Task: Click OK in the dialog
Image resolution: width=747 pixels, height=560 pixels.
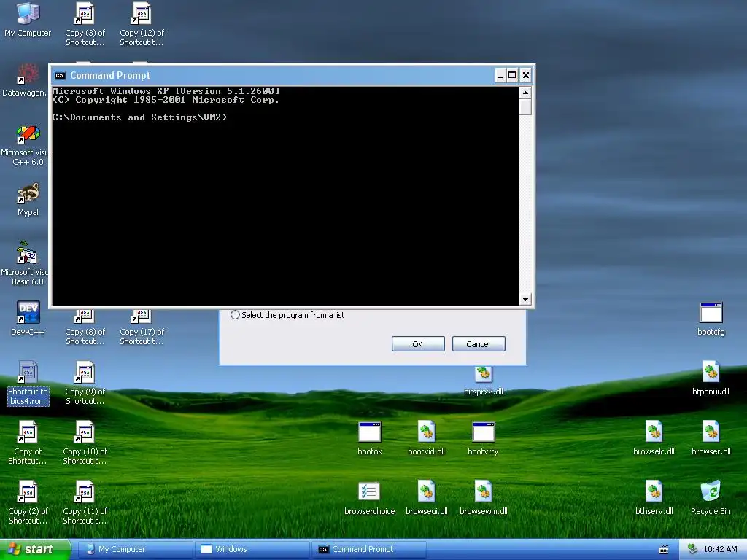Action: [x=418, y=344]
